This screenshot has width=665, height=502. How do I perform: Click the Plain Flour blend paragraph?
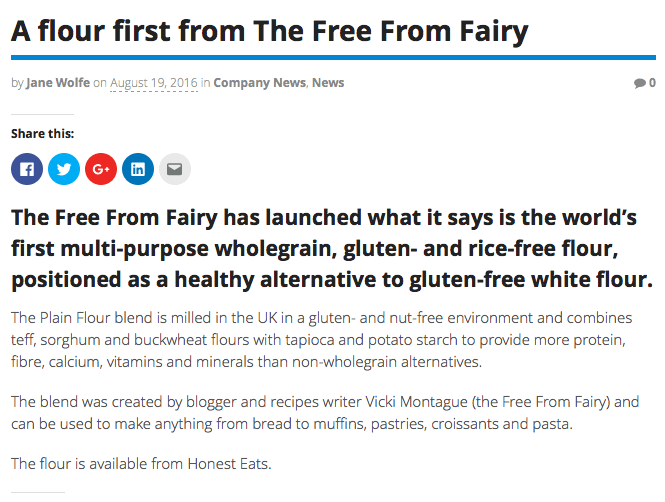321,340
